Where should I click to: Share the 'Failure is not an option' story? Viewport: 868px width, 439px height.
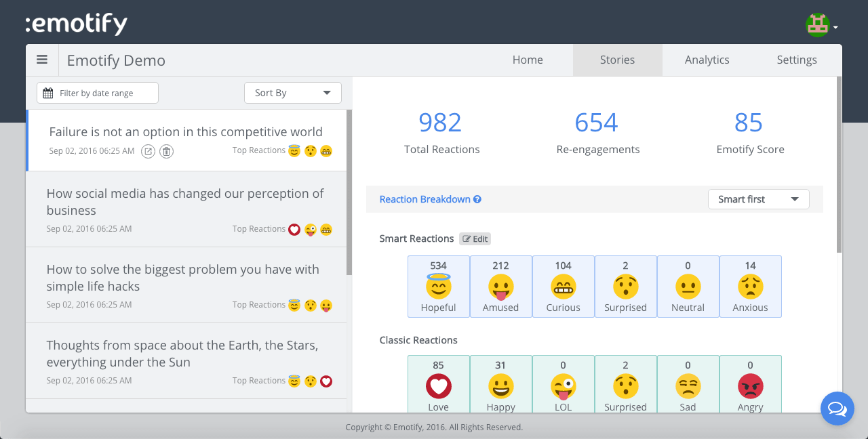(148, 151)
